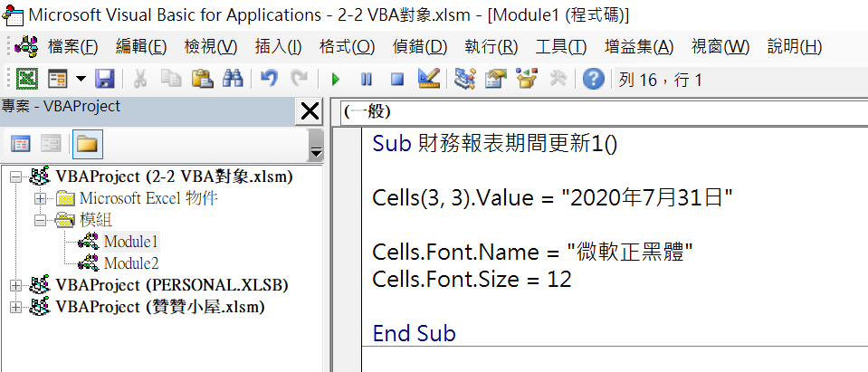Click the Toolbox wrench icon
The height and width of the screenshot is (372, 868).
[x=558, y=79]
